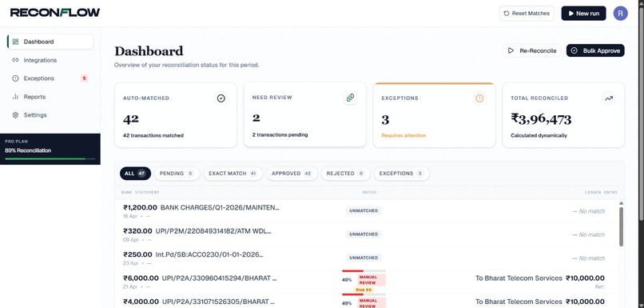
Task: Filter by PENDING transactions
Action: pyautogui.click(x=177, y=174)
